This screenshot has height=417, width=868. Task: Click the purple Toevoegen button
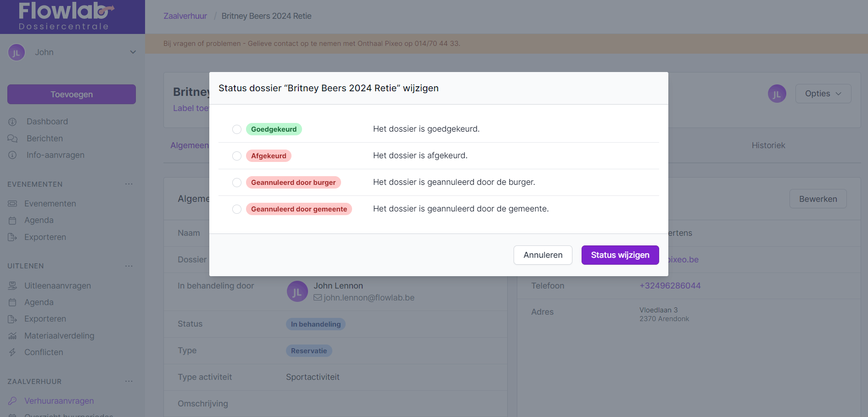(x=72, y=95)
